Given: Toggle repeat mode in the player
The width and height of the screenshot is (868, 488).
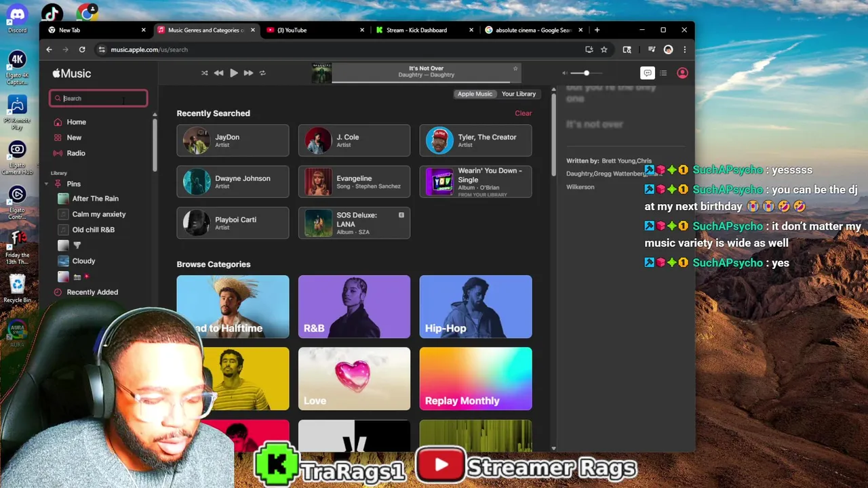Looking at the screenshot, I should (262, 73).
